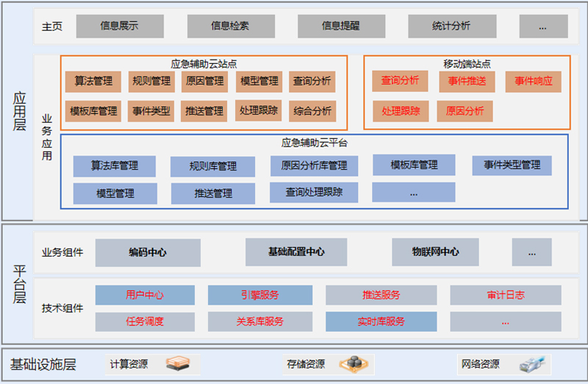Click the 物联网中心 component
The image size is (588, 384).
[435, 252]
